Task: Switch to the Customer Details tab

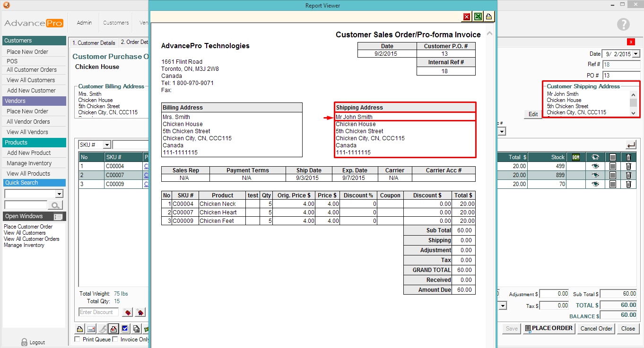Action: (x=93, y=42)
